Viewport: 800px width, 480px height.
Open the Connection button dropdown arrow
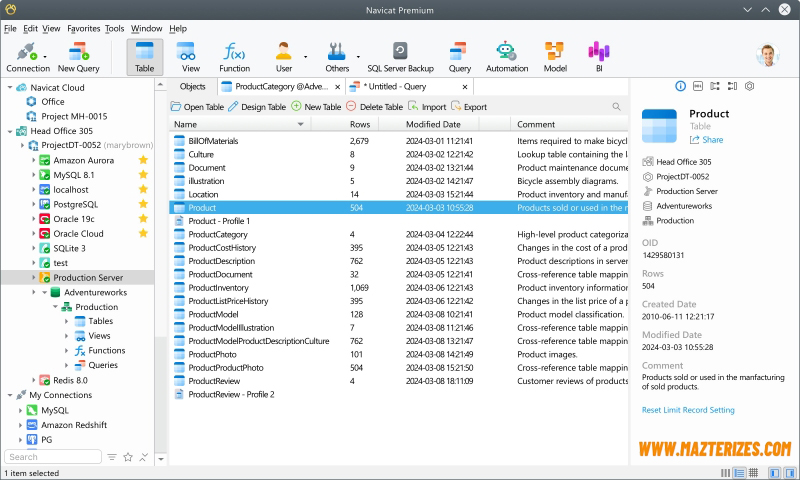coord(45,57)
